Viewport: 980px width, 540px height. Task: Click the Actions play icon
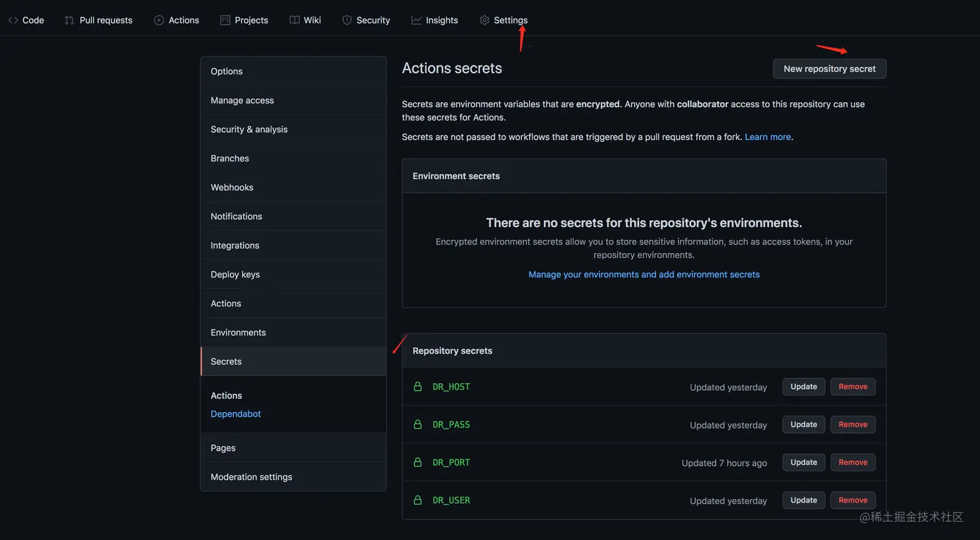[x=159, y=20]
